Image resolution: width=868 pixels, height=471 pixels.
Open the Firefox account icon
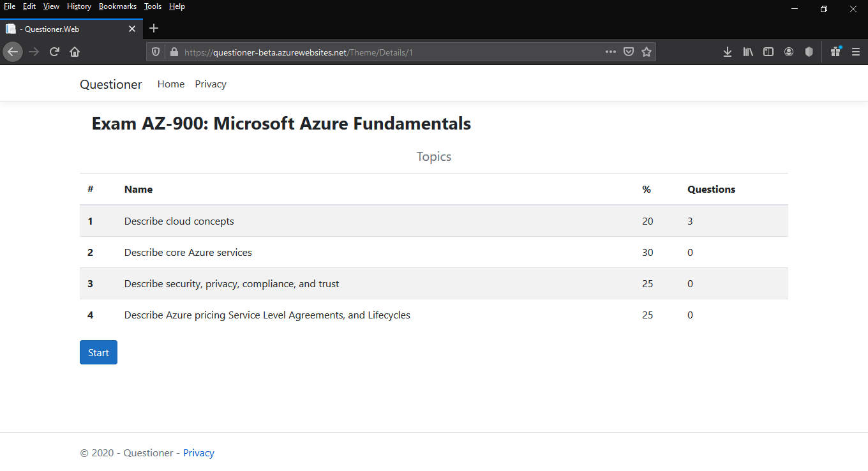click(x=789, y=52)
